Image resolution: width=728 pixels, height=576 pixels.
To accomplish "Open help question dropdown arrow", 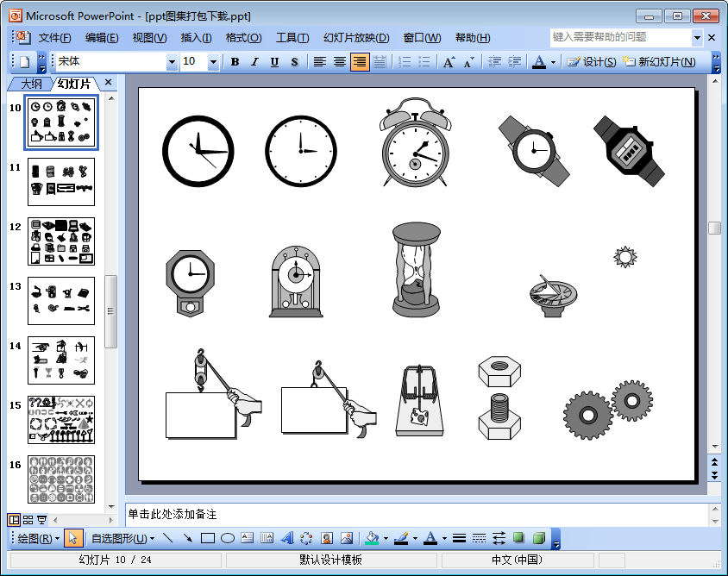I will tap(697, 38).
